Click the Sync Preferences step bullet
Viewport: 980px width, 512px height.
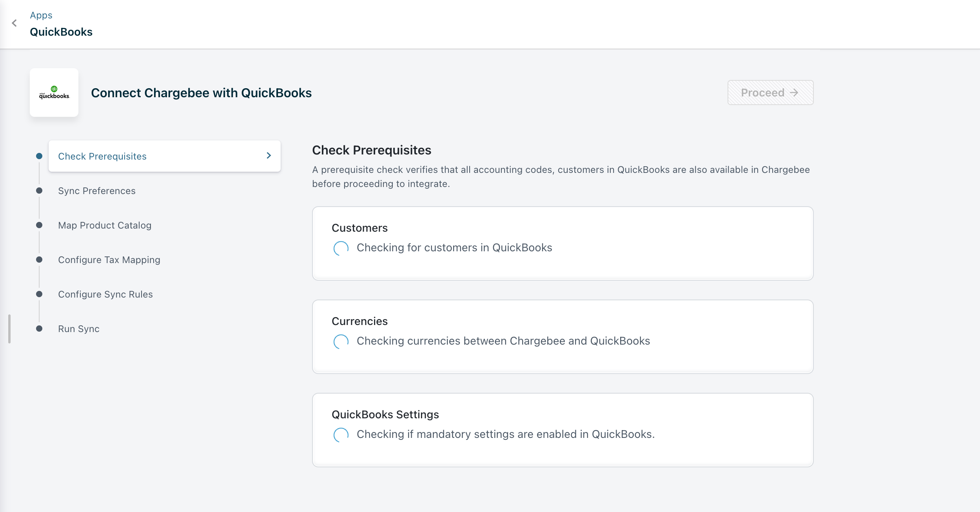click(x=39, y=191)
